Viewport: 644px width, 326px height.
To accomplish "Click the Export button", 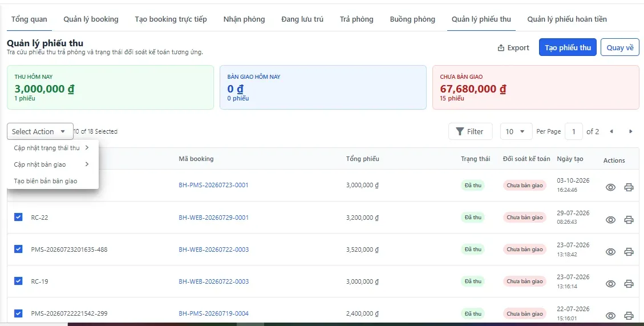I will pyautogui.click(x=513, y=48).
